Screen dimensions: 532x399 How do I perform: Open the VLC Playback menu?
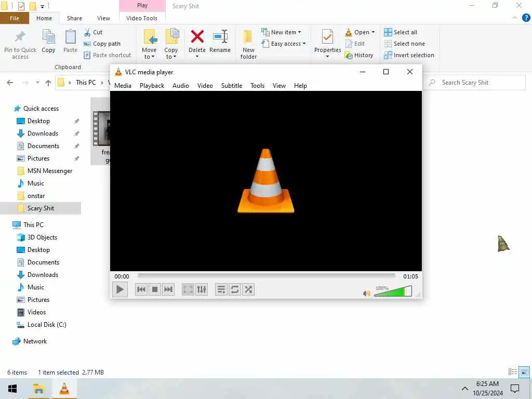coord(152,86)
